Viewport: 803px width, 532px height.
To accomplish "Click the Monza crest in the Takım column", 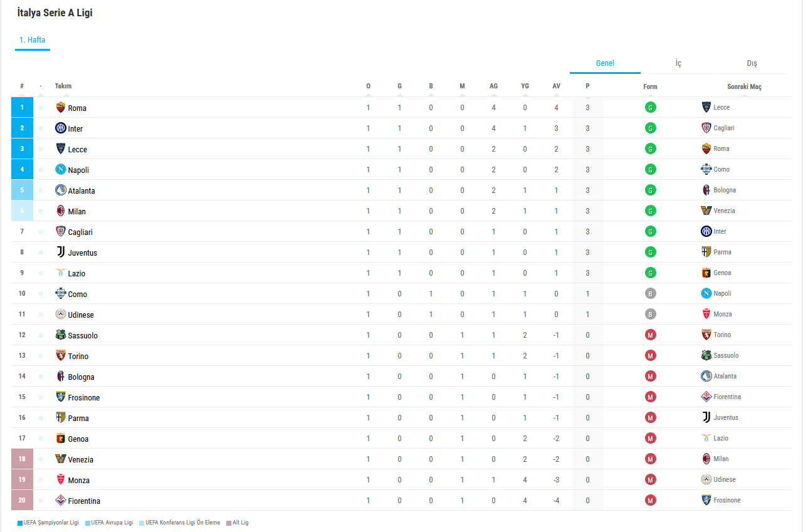I will point(61,479).
